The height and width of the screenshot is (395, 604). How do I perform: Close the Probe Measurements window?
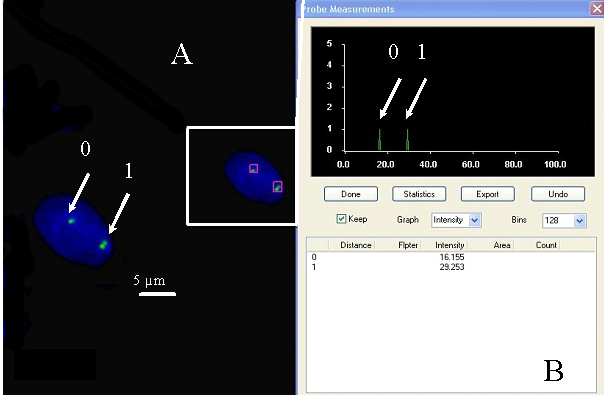tap(597, 9)
